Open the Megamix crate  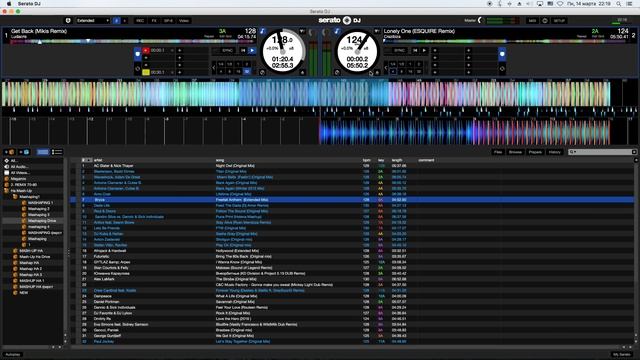coord(18,179)
